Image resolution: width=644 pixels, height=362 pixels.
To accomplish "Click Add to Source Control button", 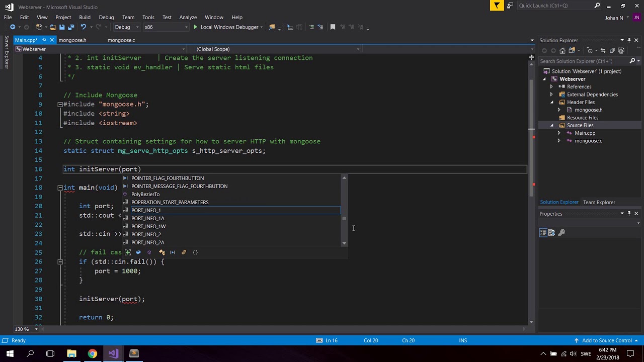I will pyautogui.click(x=606, y=340).
